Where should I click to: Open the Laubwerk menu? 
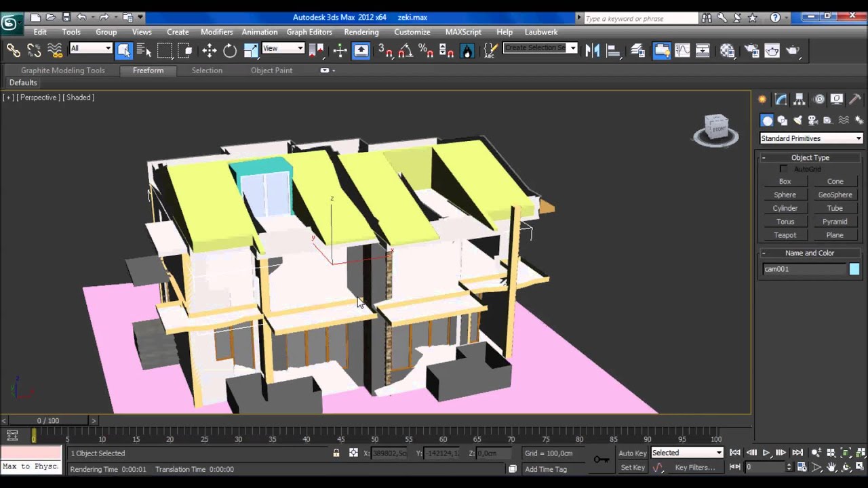(541, 32)
